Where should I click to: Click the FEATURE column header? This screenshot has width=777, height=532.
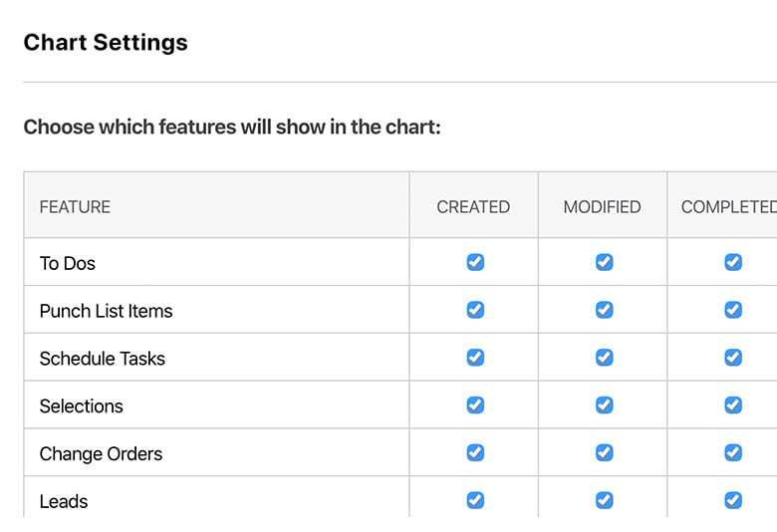point(75,207)
